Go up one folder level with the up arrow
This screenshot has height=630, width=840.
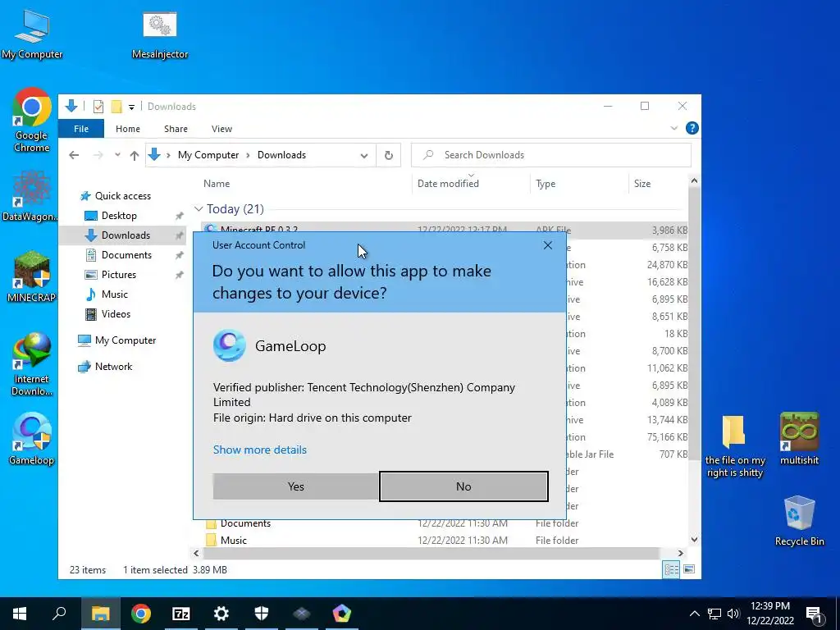pos(134,155)
